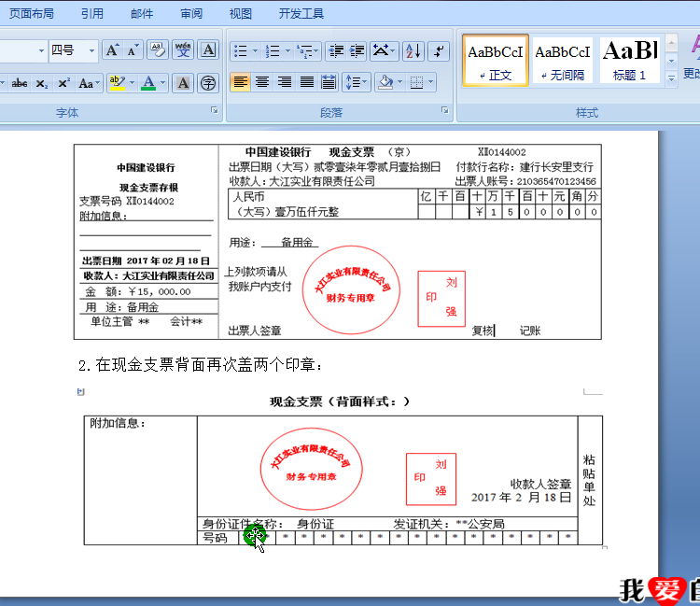
Task: Click the 粘贴单处 table cell
Action: [x=590, y=480]
